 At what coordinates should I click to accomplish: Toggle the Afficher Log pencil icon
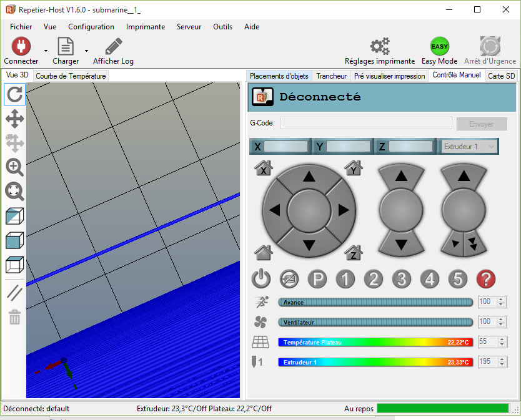tap(114, 46)
